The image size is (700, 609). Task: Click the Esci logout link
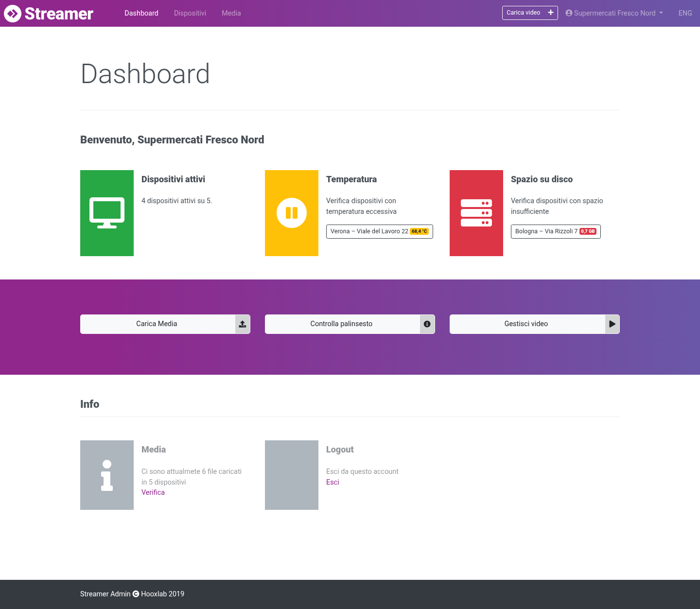click(332, 482)
